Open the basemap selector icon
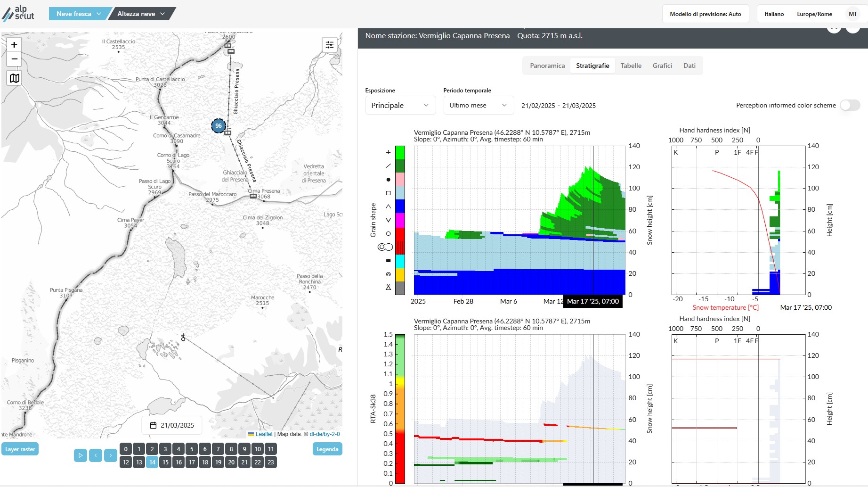 15,78
